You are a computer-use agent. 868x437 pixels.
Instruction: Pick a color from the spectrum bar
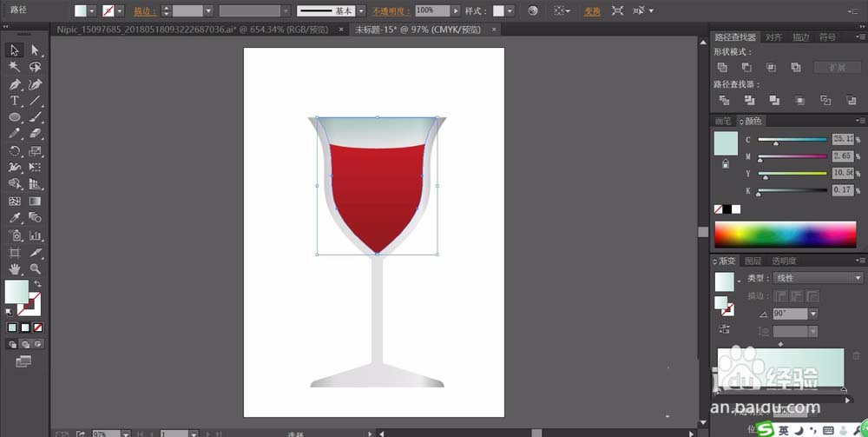[785, 234]
